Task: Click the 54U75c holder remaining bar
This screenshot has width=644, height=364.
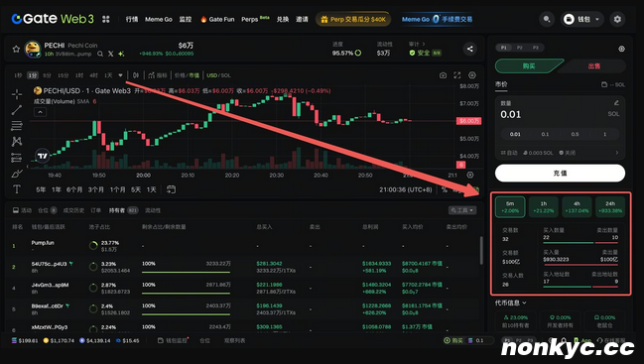Action: 186,272
